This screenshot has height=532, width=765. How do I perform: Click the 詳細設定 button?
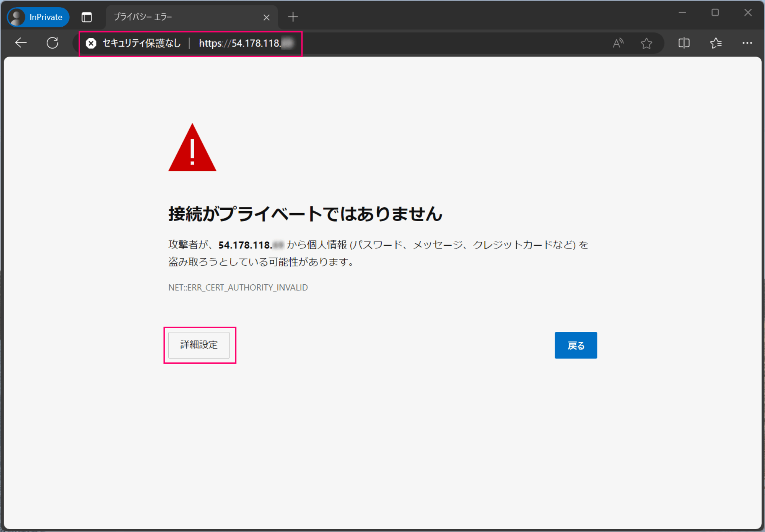tap(199, 345)
